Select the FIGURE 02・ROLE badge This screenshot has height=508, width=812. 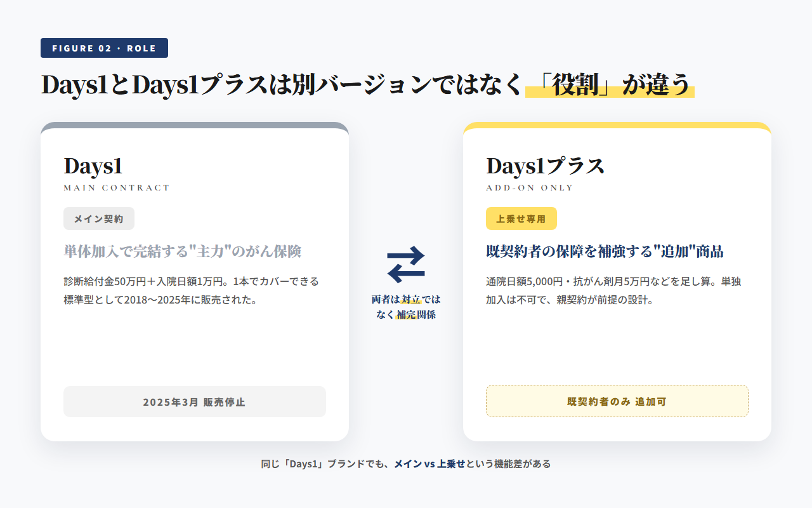click(x=104, y=48)
